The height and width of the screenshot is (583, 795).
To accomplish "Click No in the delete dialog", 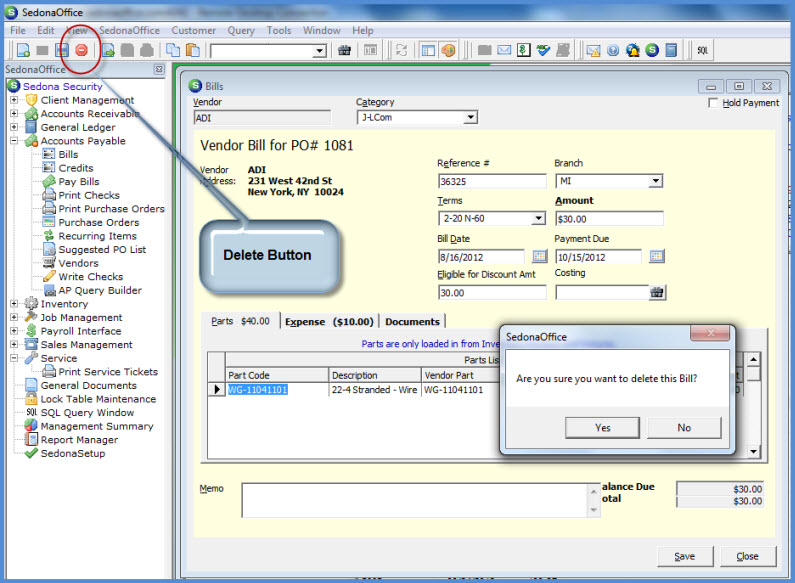I will coord(683,427).
